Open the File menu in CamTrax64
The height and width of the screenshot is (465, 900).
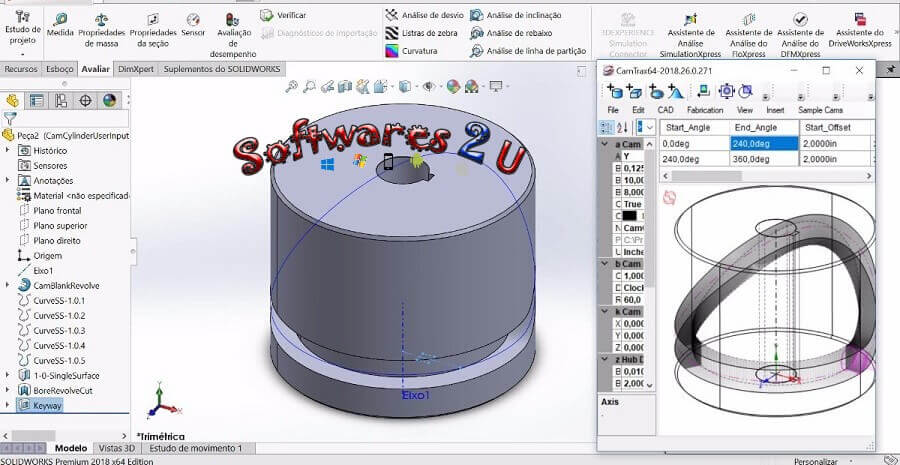(613, 110)
